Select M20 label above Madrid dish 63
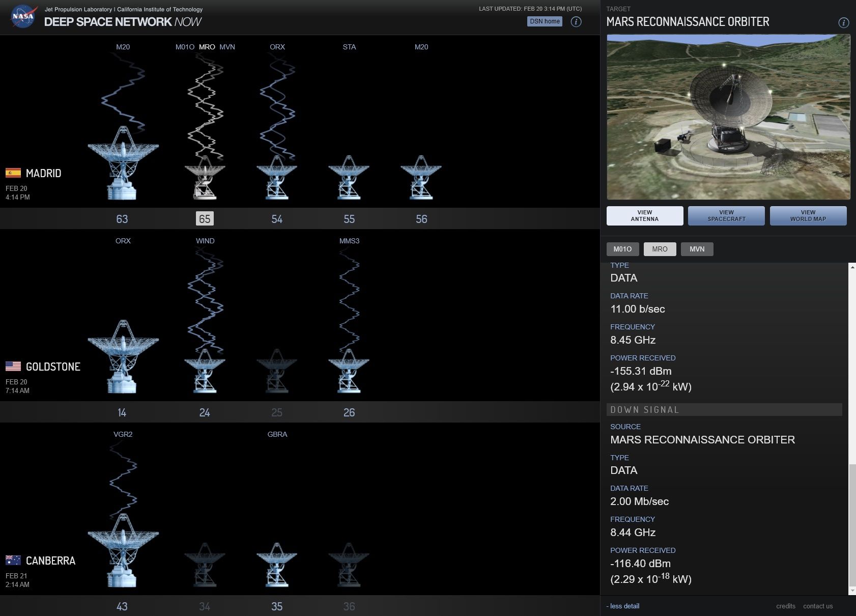Image resolution: width=856 pixels, height=616 pixels. pos(123,47)
